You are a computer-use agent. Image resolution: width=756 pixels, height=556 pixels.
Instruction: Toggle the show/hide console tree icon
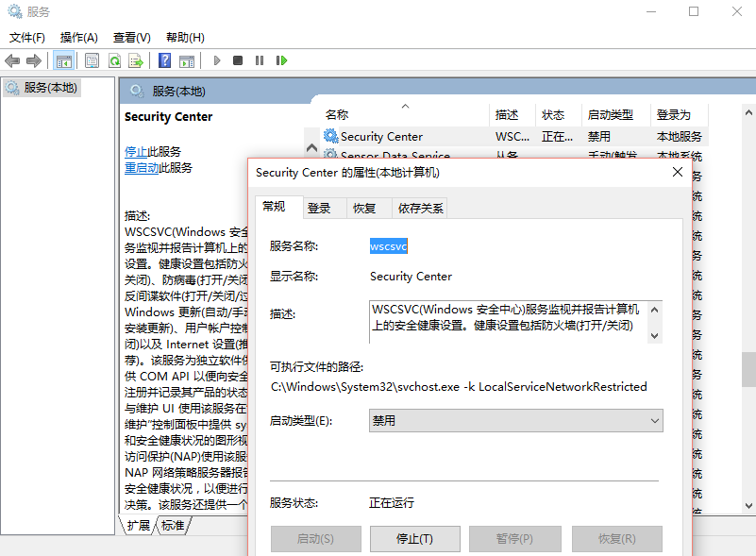pyautogui.click(x=63, y=60)
